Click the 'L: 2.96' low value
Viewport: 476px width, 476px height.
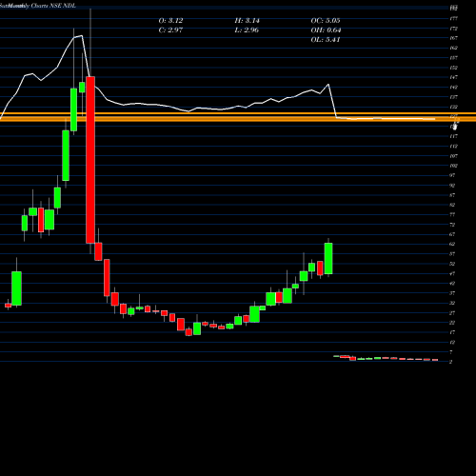pyautogui.click(x=247, y=30)
